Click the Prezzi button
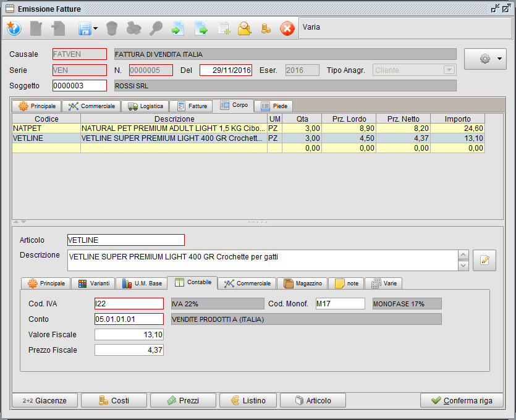The image size is (516, 420). pyautogui.click(x=183, y=401)
